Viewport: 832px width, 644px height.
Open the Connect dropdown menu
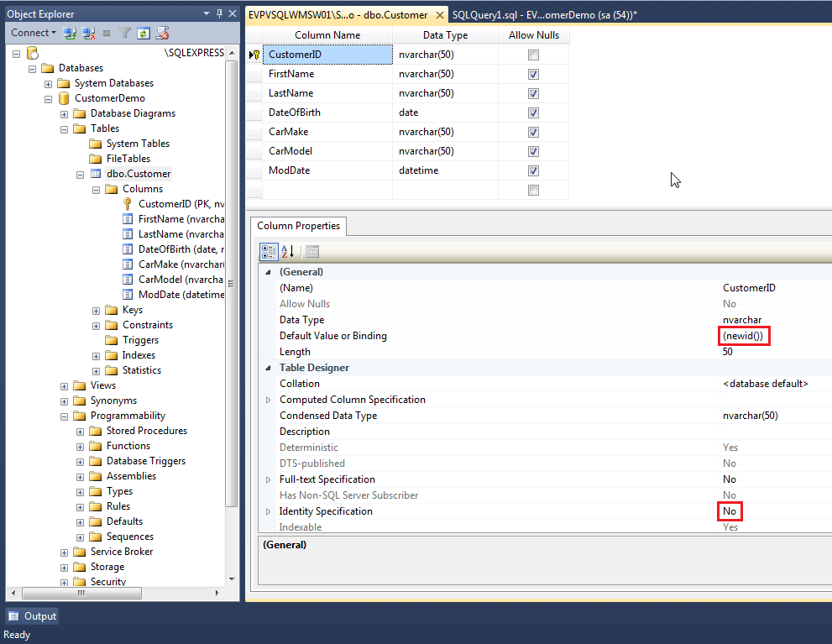[32, 32]
